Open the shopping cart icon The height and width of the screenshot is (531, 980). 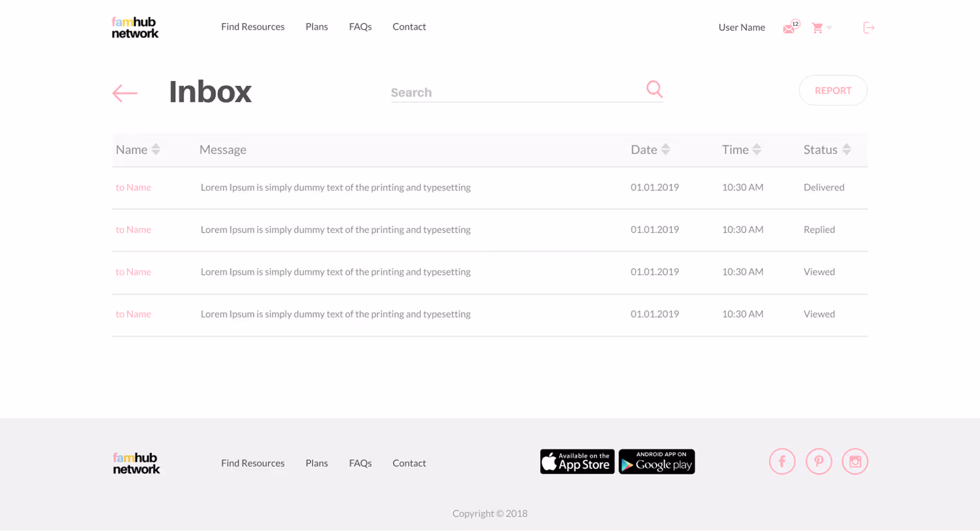[818, 27]
